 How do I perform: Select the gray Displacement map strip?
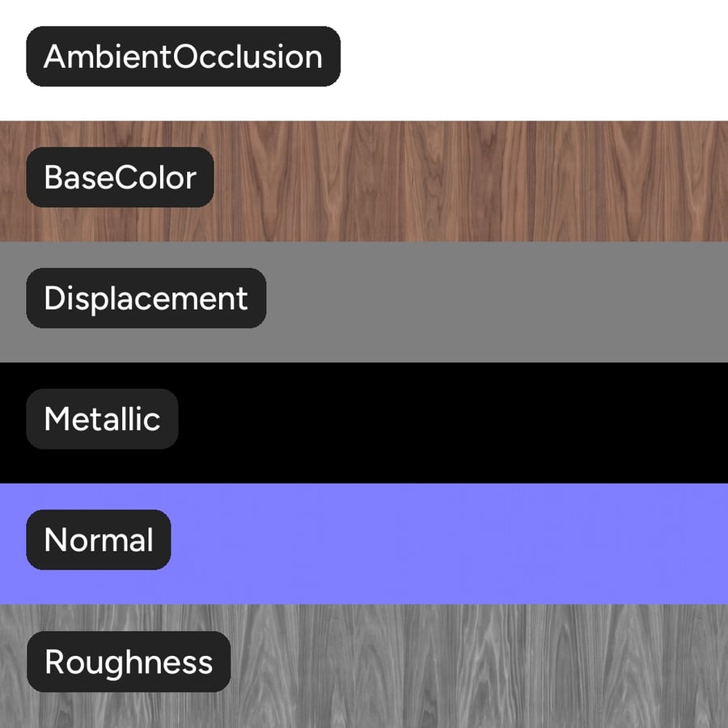pyautogui.click(x=364, y=302)
